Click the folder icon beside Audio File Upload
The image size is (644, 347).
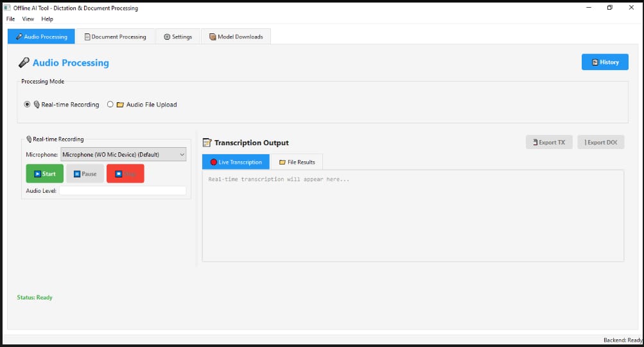click(120, 105)
